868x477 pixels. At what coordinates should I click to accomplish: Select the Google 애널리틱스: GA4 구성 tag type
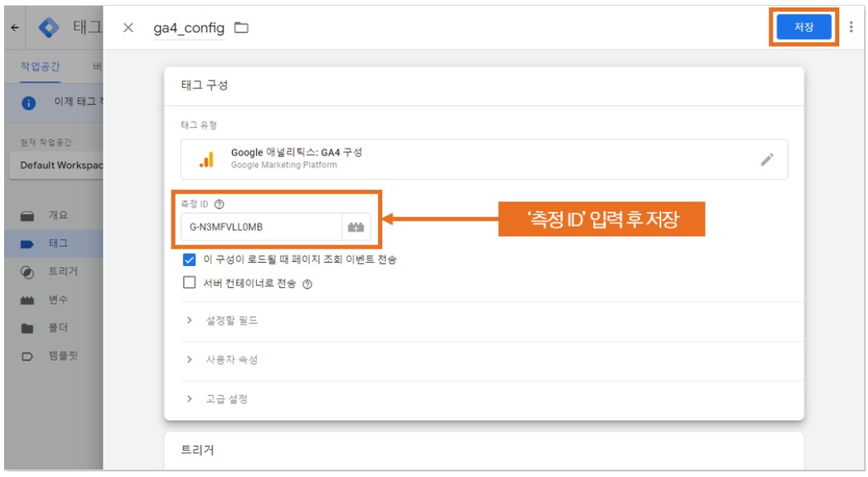[x=484, y=159]
